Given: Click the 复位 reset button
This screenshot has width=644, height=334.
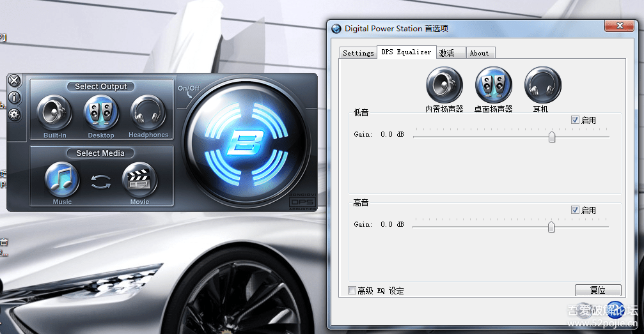Looking at the screenshot, I should click(597, 290).
